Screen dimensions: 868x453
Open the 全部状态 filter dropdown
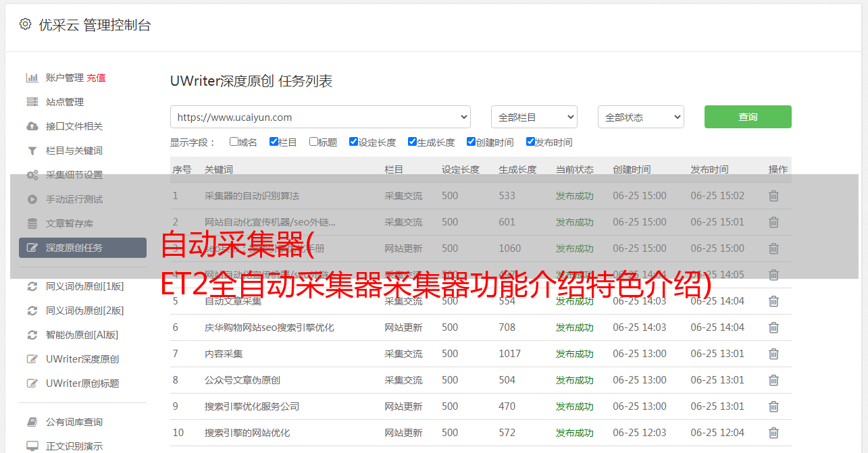(640, 117)
